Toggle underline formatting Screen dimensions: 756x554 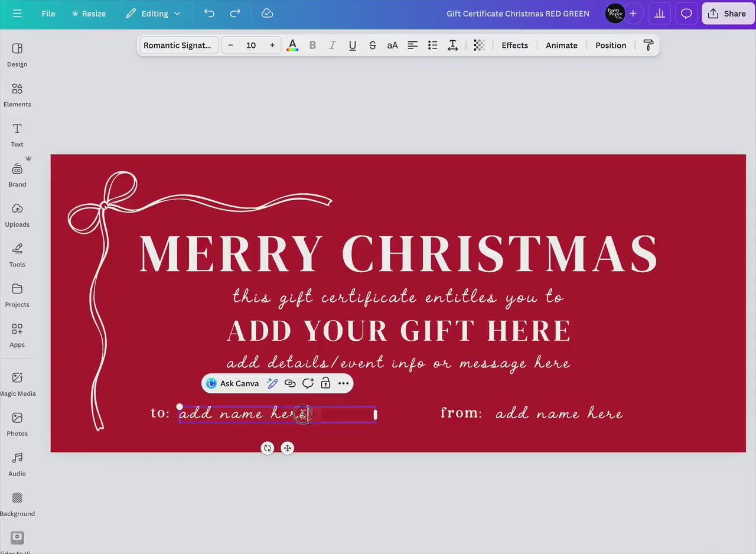[x=353, y=45]
